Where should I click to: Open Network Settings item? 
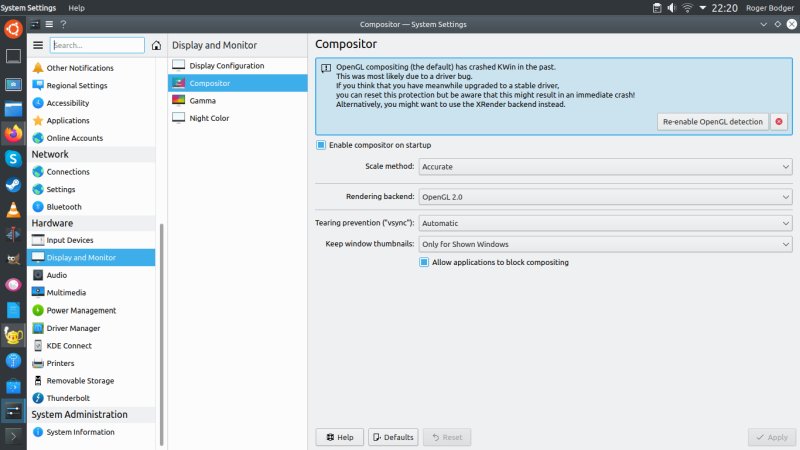[x=91, y=189]
